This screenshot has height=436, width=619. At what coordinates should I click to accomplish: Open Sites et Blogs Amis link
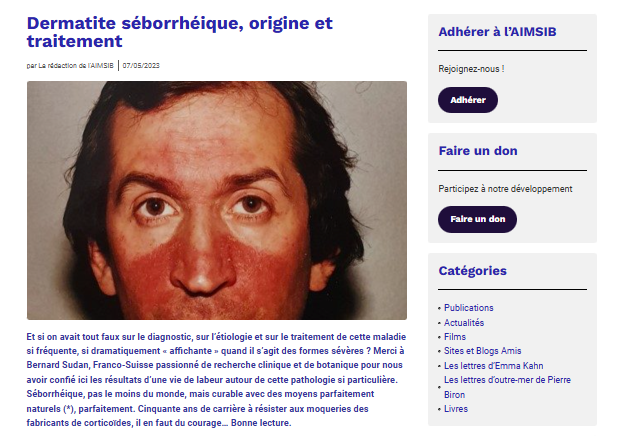point(482,351)
